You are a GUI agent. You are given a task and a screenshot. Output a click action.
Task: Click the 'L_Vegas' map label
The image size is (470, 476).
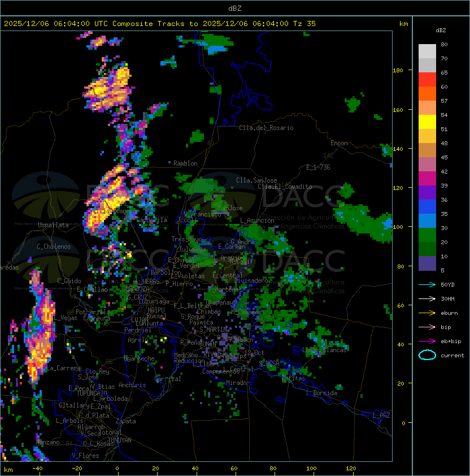66,318
